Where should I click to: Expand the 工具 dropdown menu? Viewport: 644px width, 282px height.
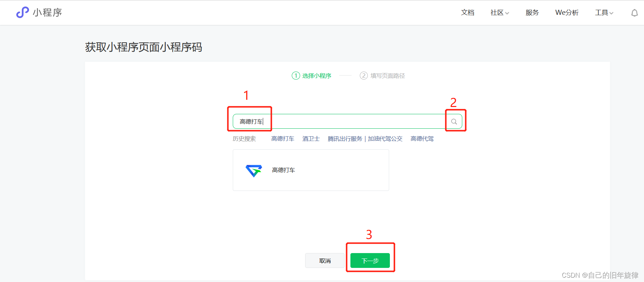click(604, 13)
